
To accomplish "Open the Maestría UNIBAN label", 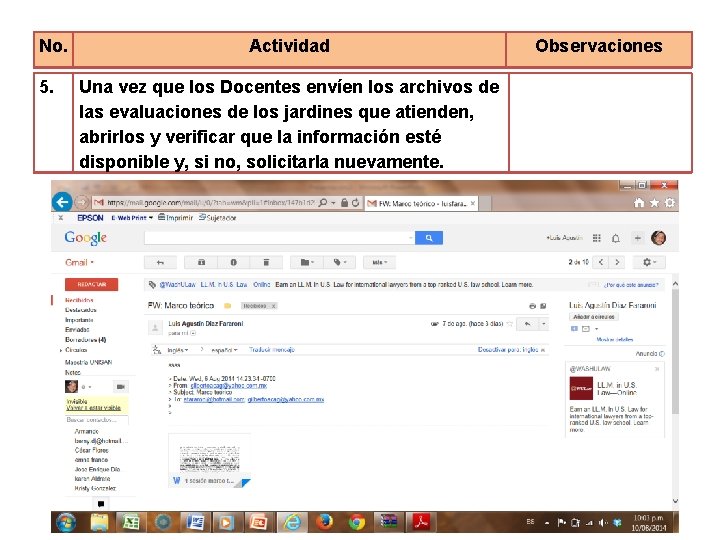I will click(88, 362).
